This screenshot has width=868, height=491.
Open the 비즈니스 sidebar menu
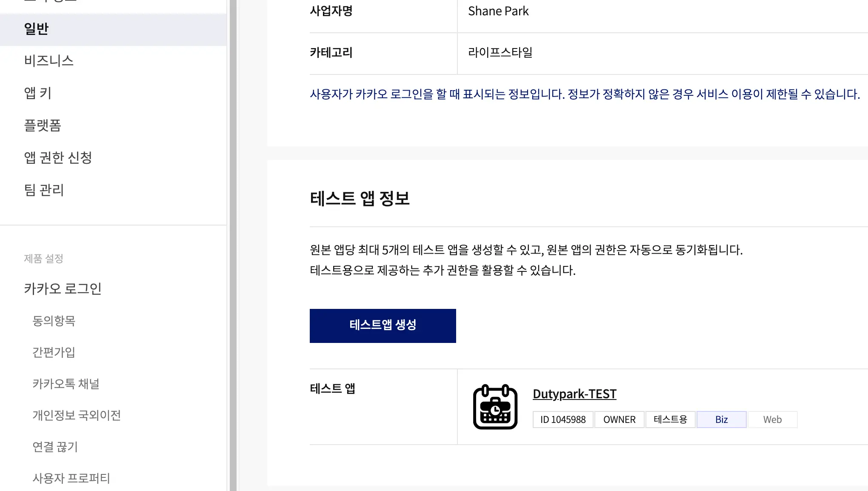49,61
